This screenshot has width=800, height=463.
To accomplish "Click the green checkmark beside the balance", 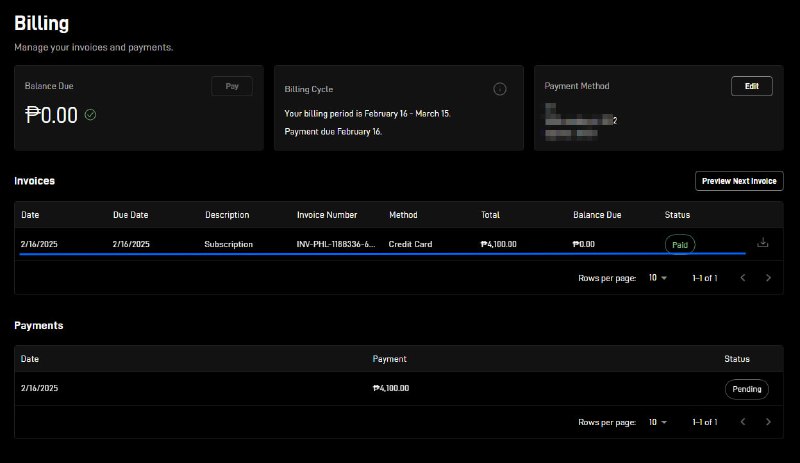I will [90, 115].
